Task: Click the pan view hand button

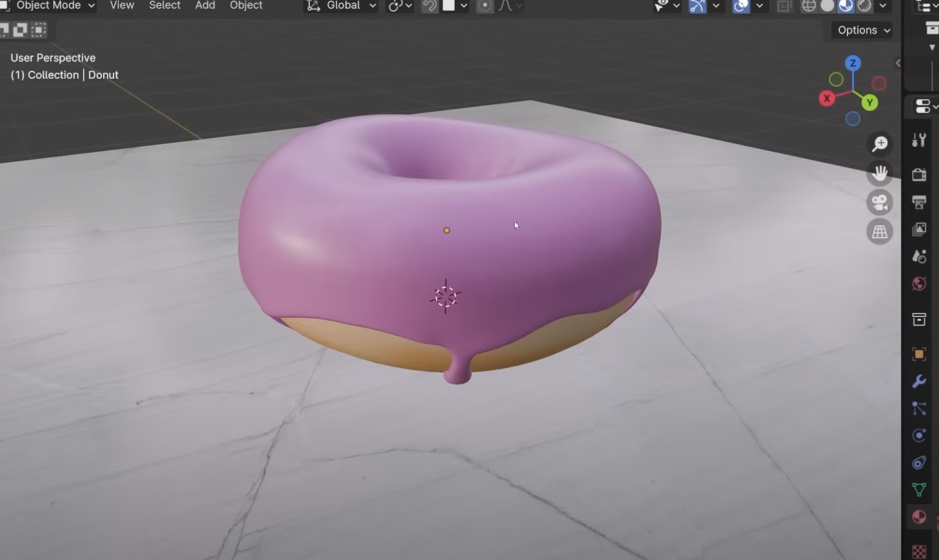Action: 880,173
